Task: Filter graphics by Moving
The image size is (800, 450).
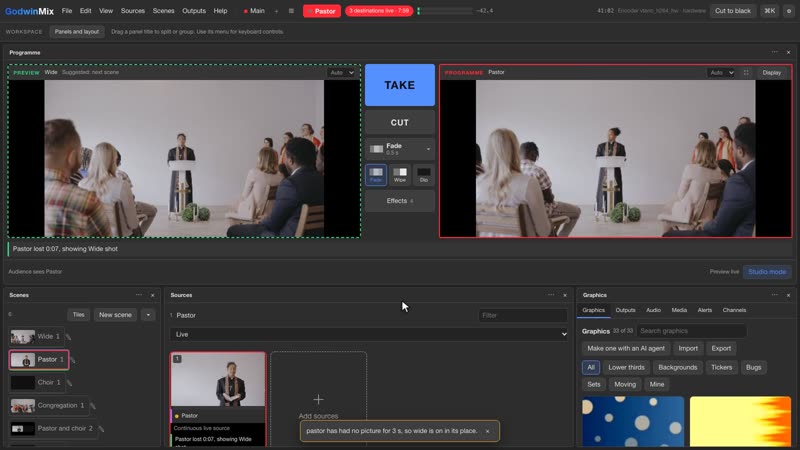Action: click(625, 385)
